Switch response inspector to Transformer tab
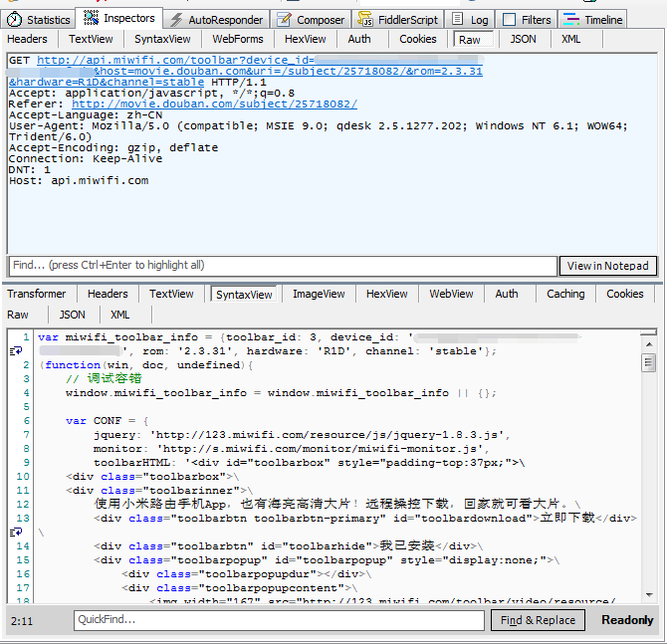667x644 pixels. click(36, 294)
